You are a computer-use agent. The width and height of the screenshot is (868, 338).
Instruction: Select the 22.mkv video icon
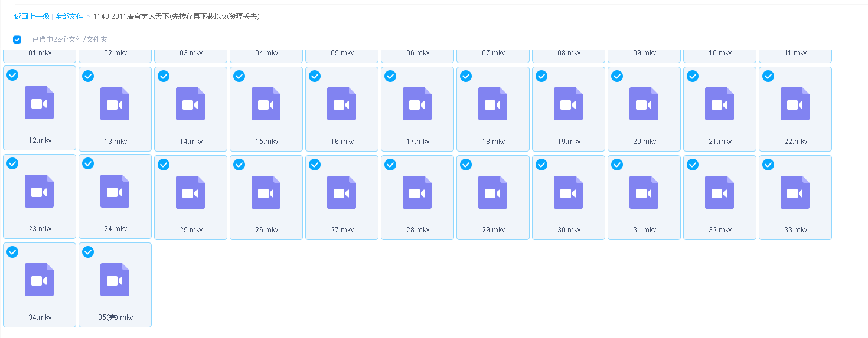click(795, 104)
